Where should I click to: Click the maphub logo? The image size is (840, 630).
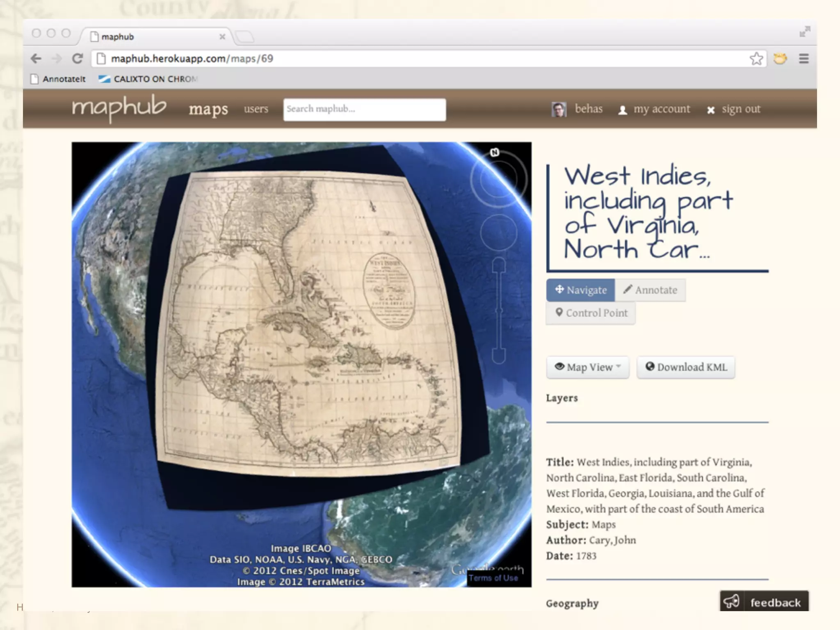(x=119, y=107)
